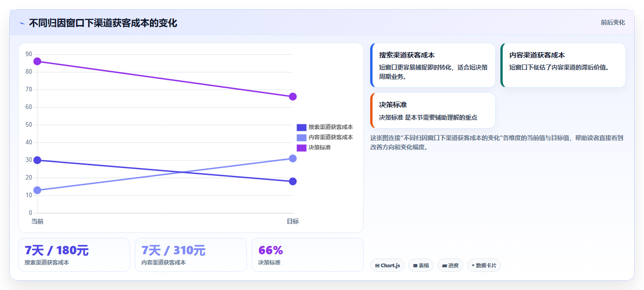Click the y-axis value 50
The width and height of the screenshot is (644, 290).
[29, 125]
